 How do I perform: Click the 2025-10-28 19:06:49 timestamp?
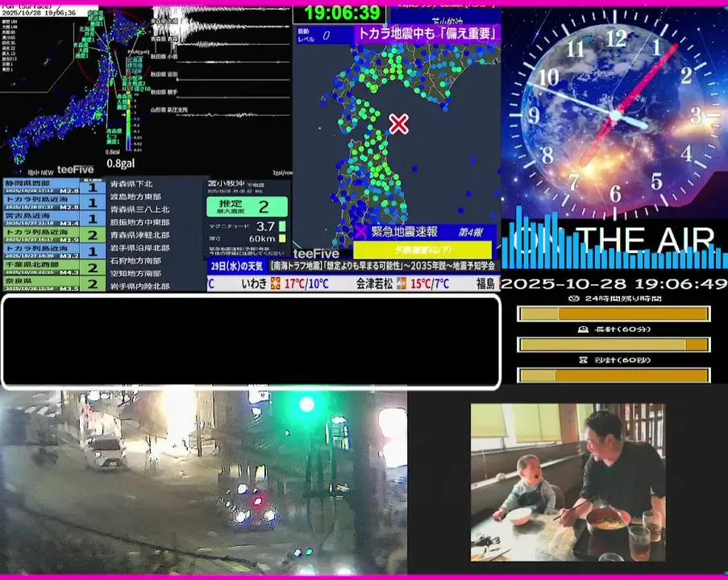point(614,284)
